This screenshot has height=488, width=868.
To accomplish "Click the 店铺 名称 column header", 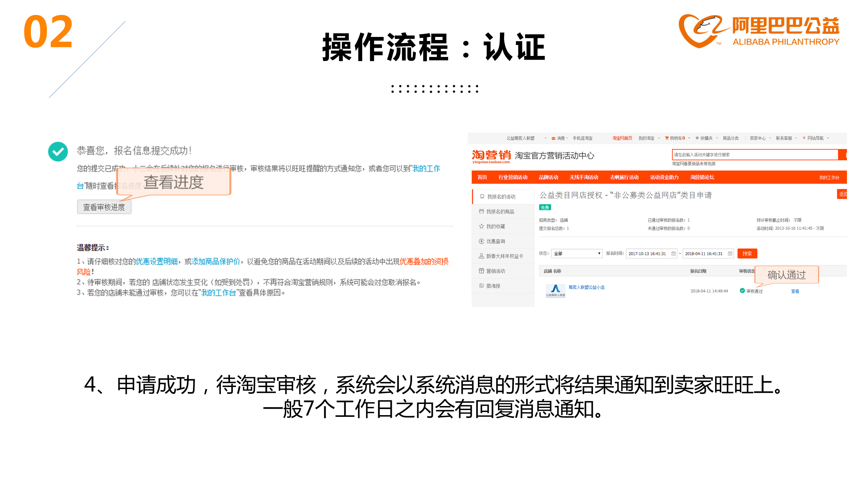I will coord(552,271).
